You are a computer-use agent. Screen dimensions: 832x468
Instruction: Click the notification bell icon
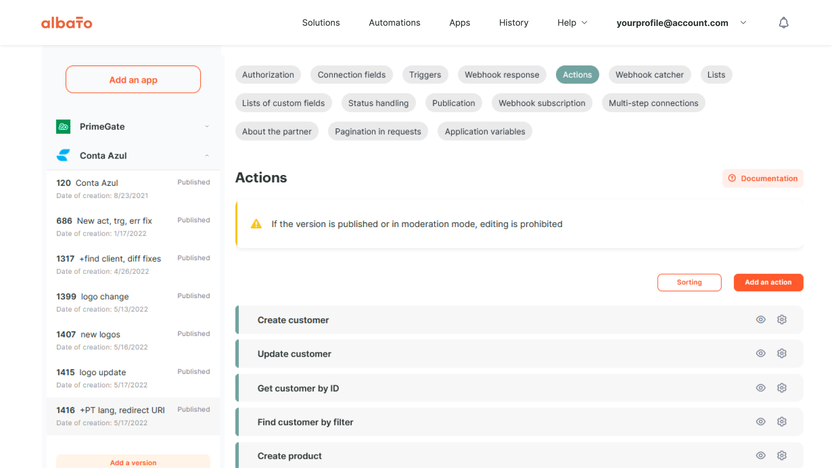pyautogui.click(x=783, y=22)
